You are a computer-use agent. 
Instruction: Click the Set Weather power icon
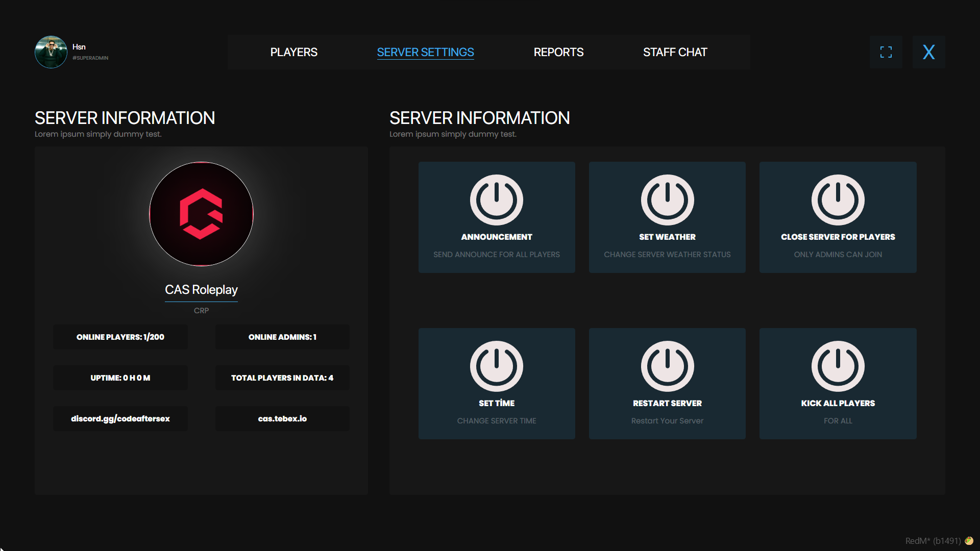pyautogui.click(x=667, y=200)
